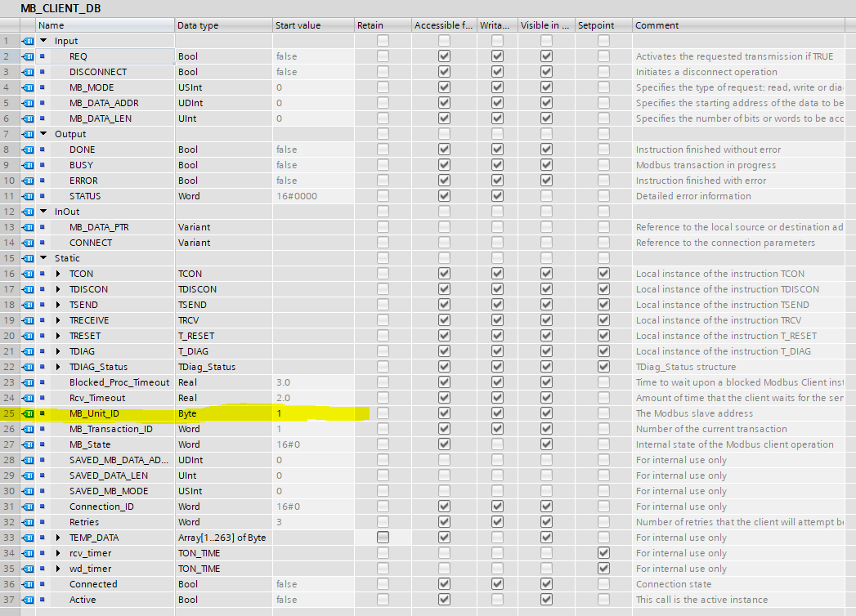Collapse the Output section

(x=43, y=134)
